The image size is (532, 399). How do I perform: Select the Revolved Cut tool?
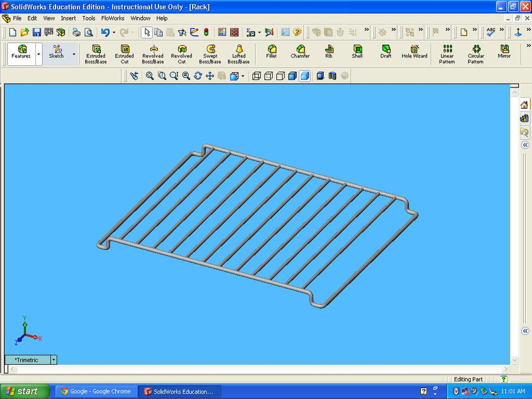click(181, 54)
